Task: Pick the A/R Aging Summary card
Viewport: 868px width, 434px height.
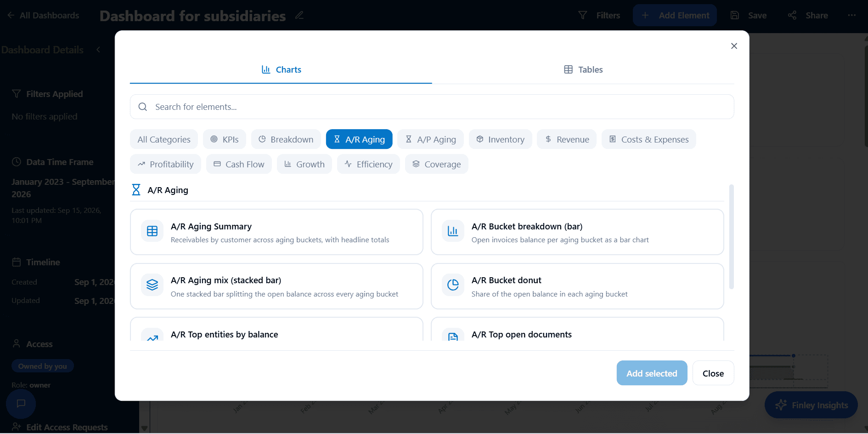Action: point(276,232)
